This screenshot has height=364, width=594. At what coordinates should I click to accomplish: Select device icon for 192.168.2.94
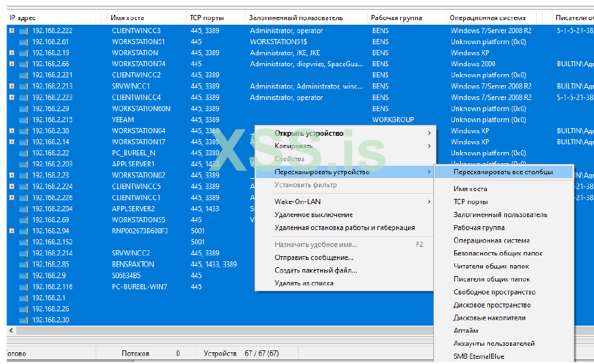click(23, 231)
